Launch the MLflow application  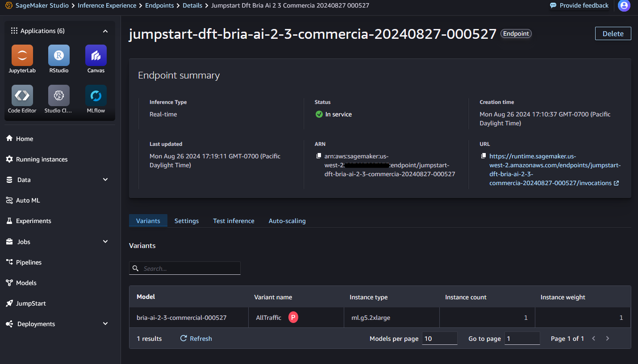(96, 95)
